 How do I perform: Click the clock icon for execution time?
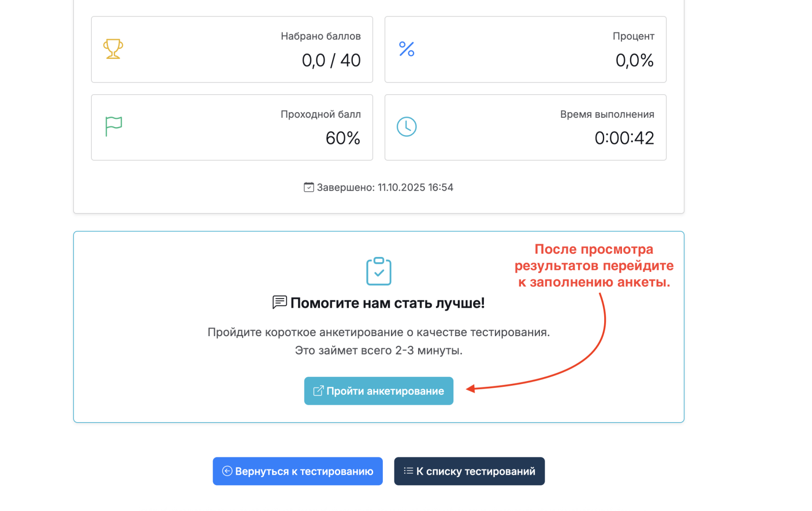pos(406,127)
